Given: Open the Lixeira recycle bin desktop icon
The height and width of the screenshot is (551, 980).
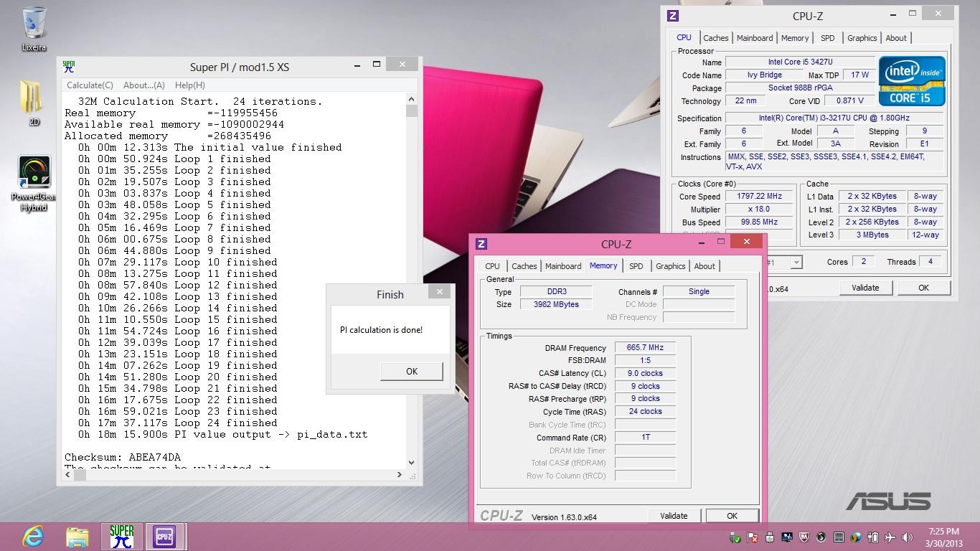Looking at the screenshot, I should [34, 29].
